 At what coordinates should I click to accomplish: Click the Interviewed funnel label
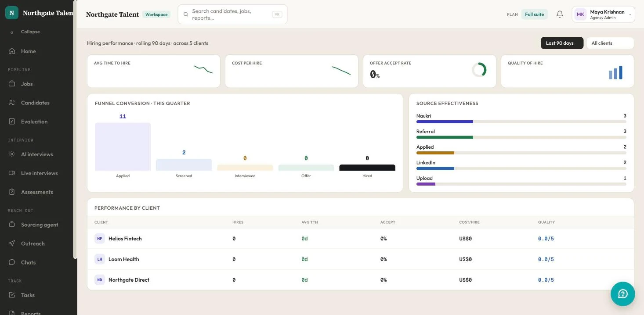(245, 176)
